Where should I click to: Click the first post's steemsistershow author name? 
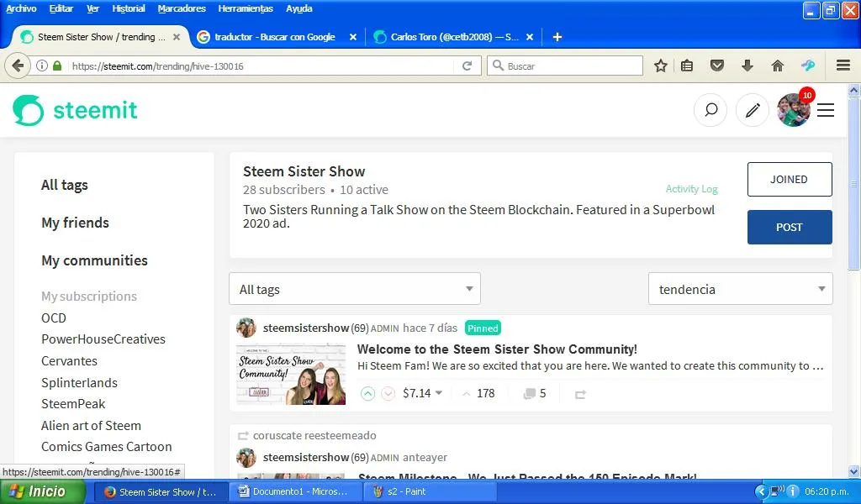(x=306, y=328)
